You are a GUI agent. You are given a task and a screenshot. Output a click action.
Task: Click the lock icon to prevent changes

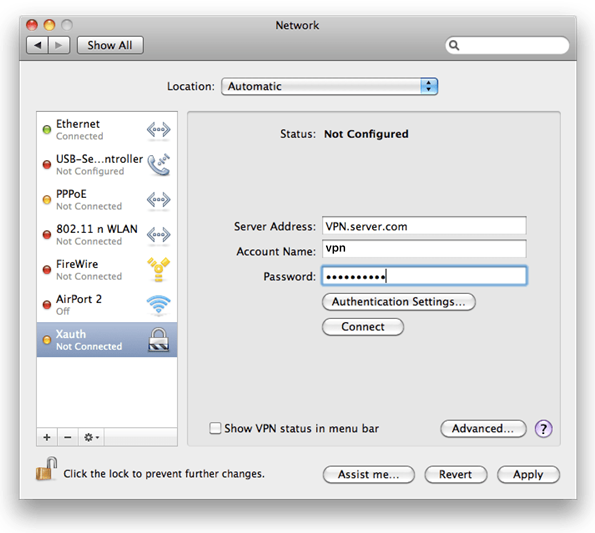[46, 469]
